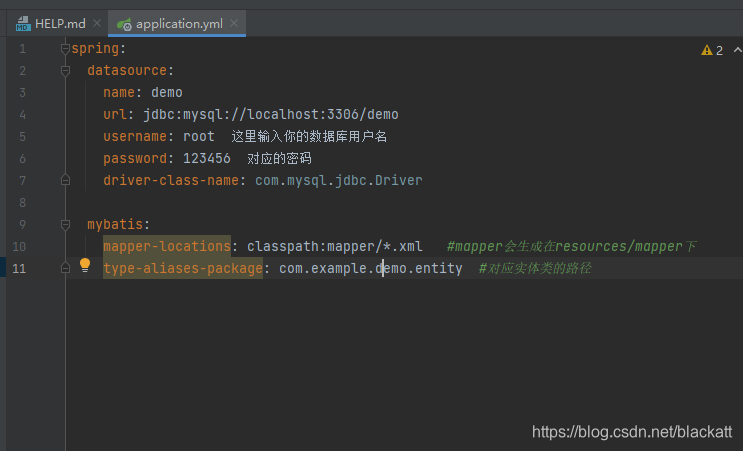Click the 'username' key
743x451 pixels.
click(x=135, y=136)
